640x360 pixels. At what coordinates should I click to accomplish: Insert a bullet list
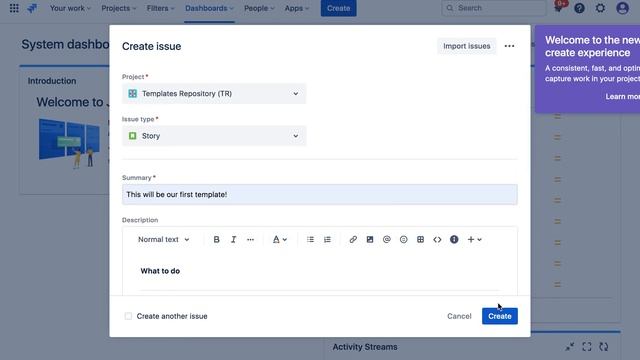coord(310,240)
